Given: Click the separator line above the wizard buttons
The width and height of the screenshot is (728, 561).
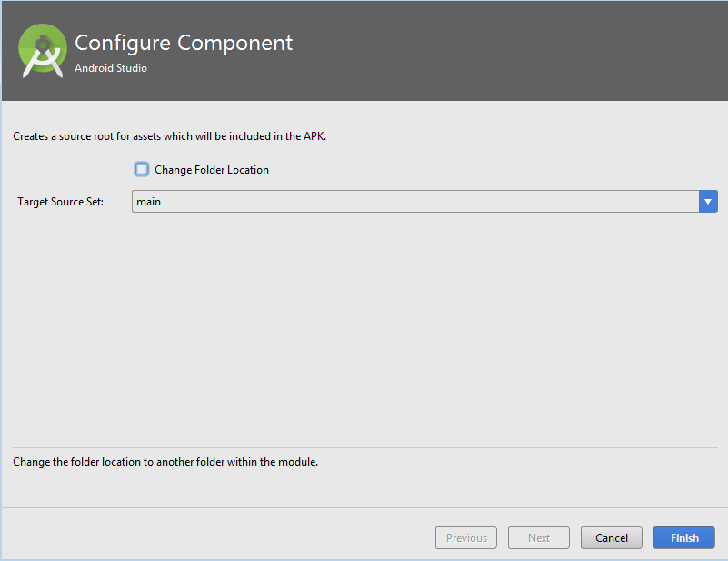Looking at the screenshot, I should tap(364, 507).
